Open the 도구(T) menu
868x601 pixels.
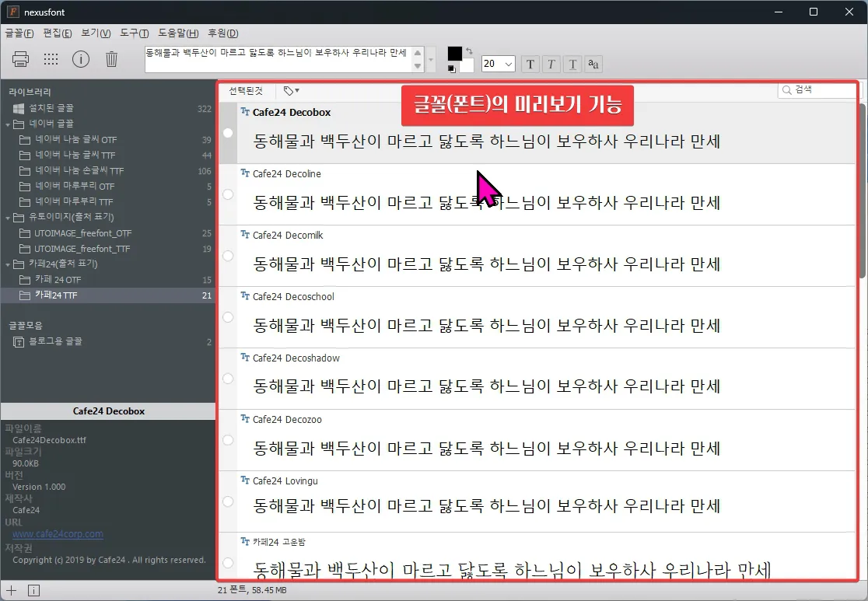click(135, 33)
